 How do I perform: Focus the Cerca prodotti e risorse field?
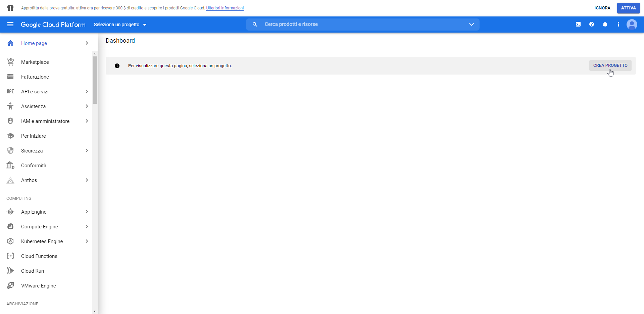(x=362, y=24)
